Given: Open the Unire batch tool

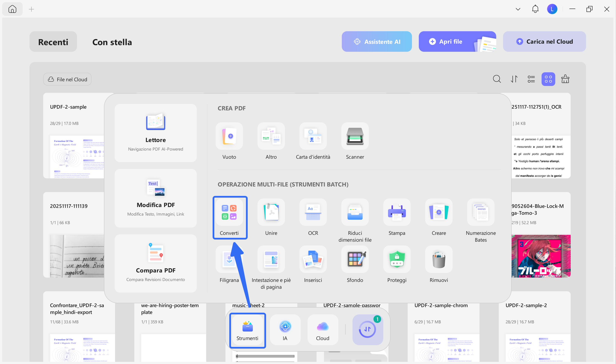Looking at the screenshot, I should (271, 217).
